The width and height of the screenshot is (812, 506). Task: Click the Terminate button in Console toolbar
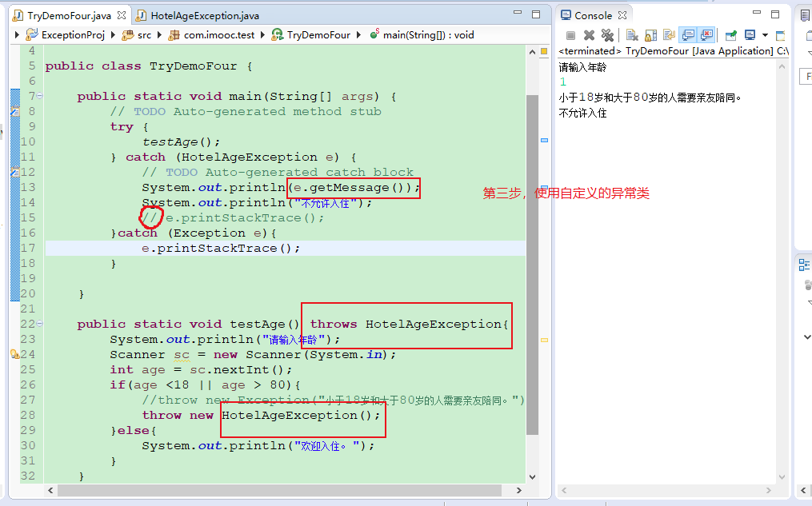coord(570,34)
